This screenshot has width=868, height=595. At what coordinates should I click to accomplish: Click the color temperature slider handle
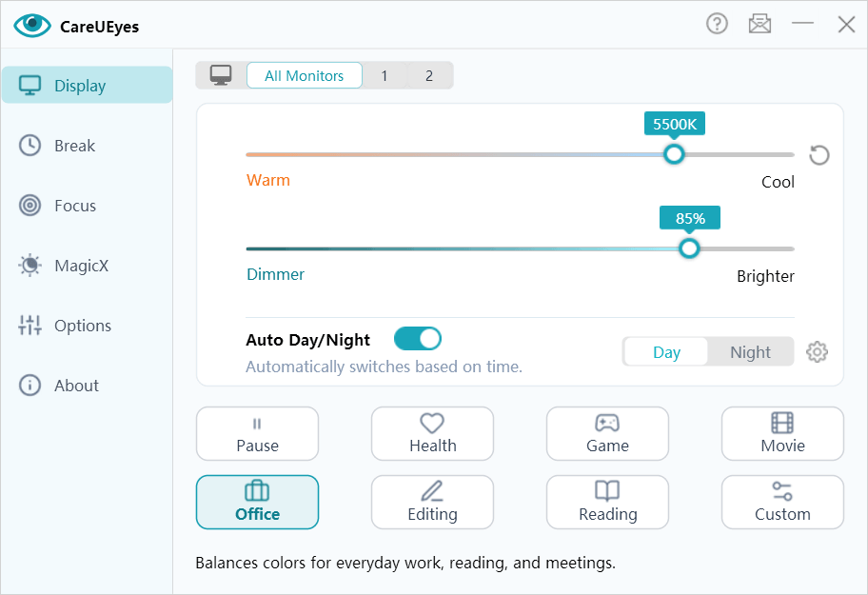pos(674,154)
